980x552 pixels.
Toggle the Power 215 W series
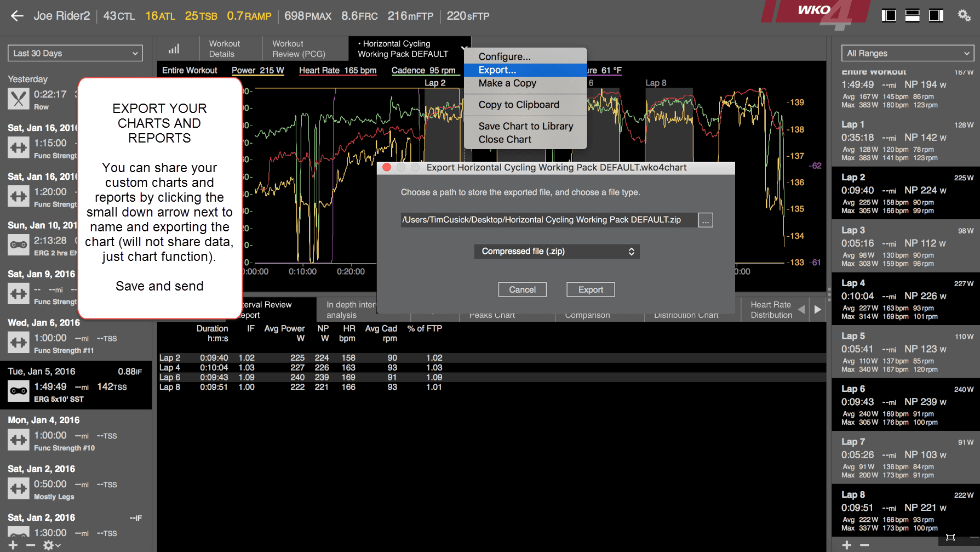point(257,71)
